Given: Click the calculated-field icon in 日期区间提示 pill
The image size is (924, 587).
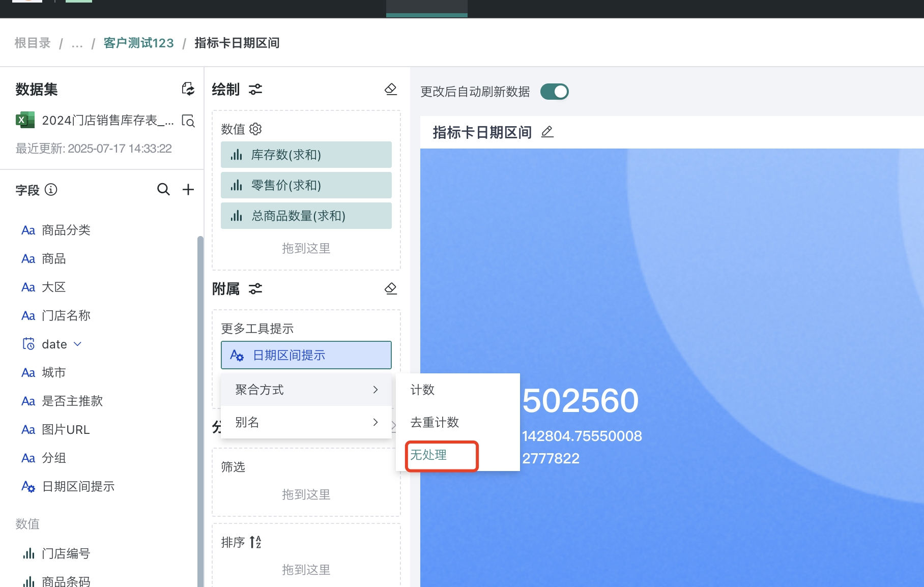Looking at the screenshot, I should pyautogui.click(x=237, y=355).
